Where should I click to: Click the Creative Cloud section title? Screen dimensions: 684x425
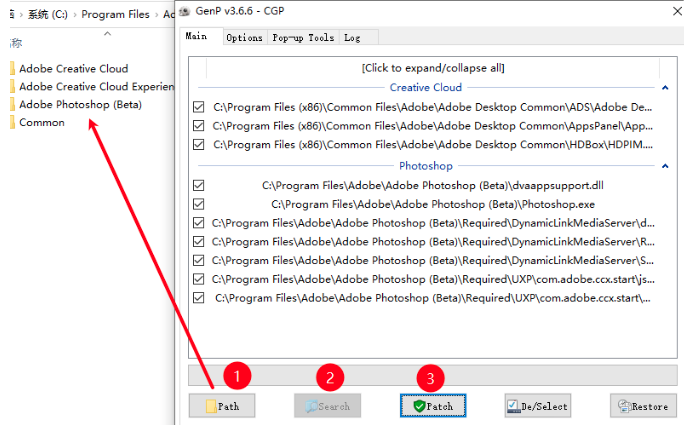pos(426,88)
